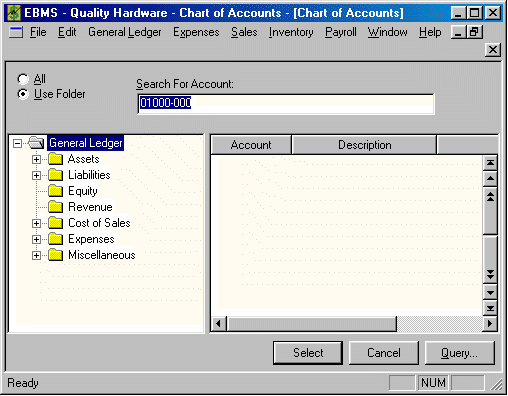508x396 pixels.
Task: Click the Select button
Action: [308, 353]
